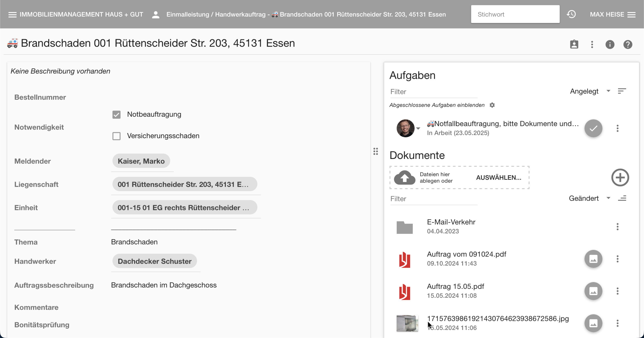Open the history clock icon

571,14
